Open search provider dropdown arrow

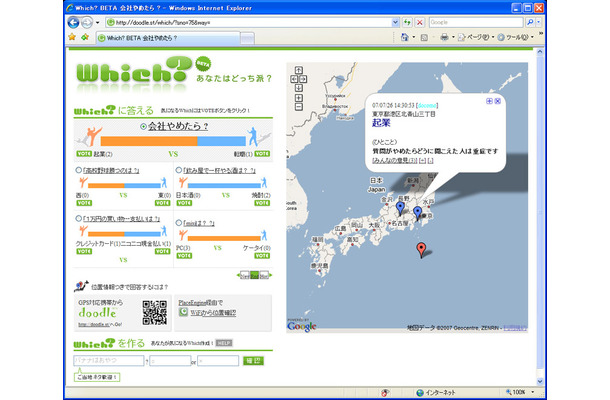click(x=538, y=23)
